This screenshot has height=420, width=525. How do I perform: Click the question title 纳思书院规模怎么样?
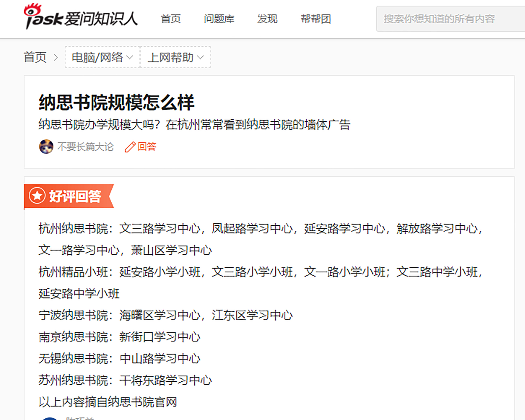[x=116, y=102]
